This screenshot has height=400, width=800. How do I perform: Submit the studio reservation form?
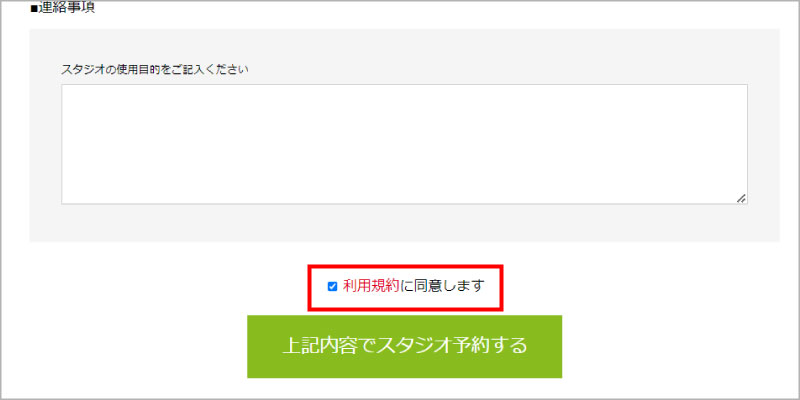coord(405,346)
